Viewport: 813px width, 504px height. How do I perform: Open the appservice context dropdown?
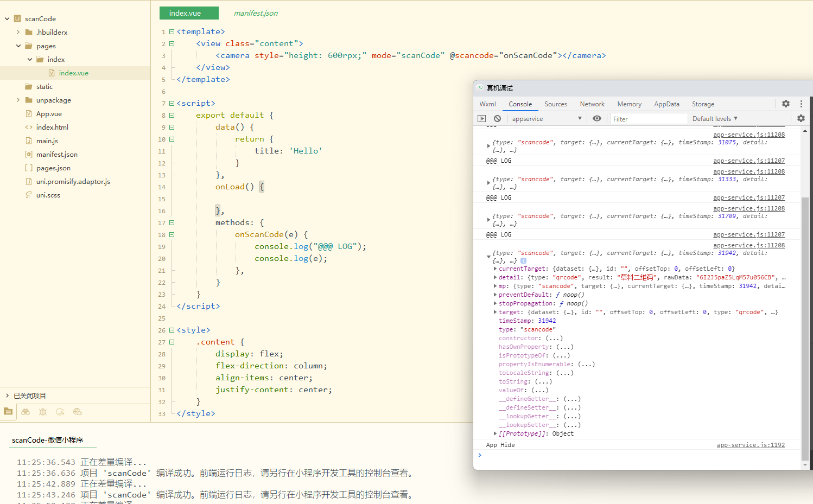click(547, 118)
